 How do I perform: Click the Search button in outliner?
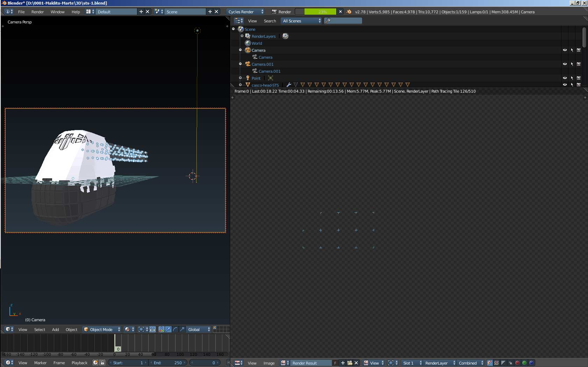(x=270, y=21)
